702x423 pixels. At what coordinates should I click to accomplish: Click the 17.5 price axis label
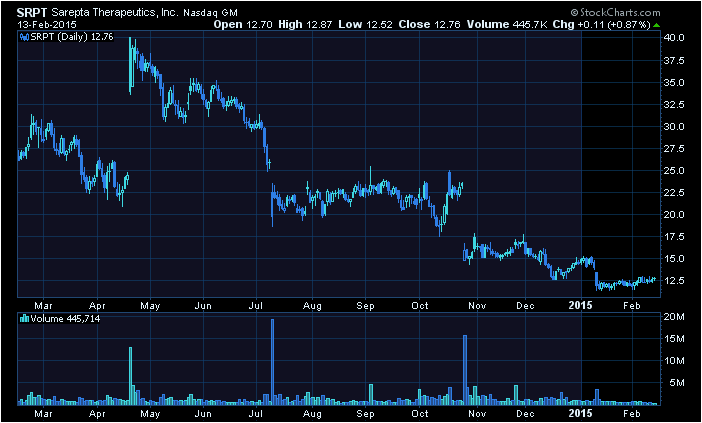675,236
